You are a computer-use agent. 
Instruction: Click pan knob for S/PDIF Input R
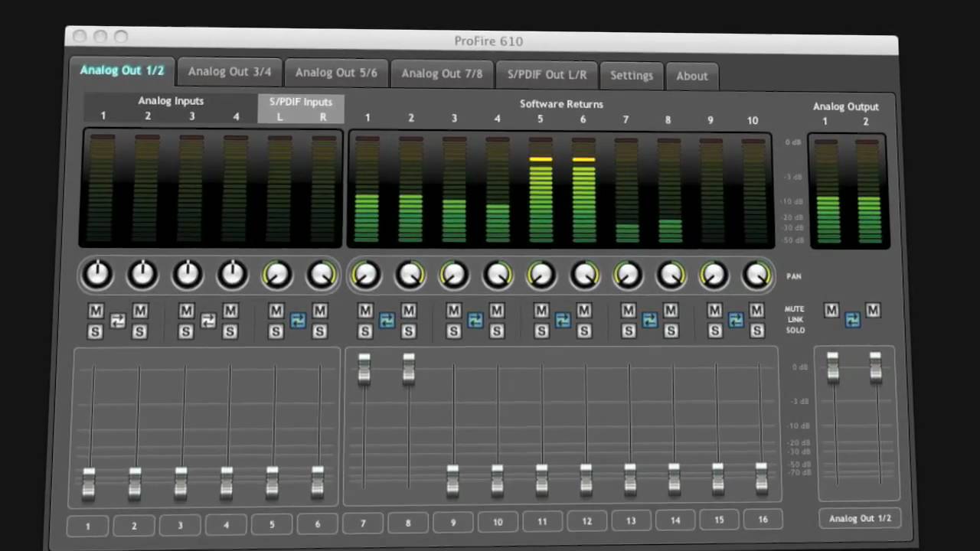[322, 275]
